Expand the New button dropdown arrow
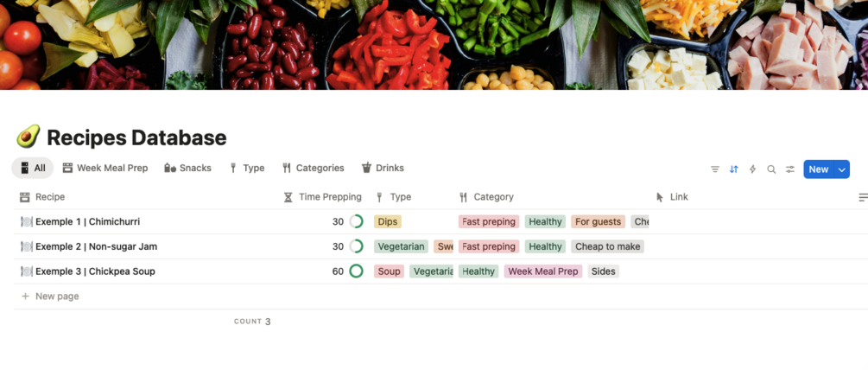Screen dimensions: 868x370 [841, 169]
